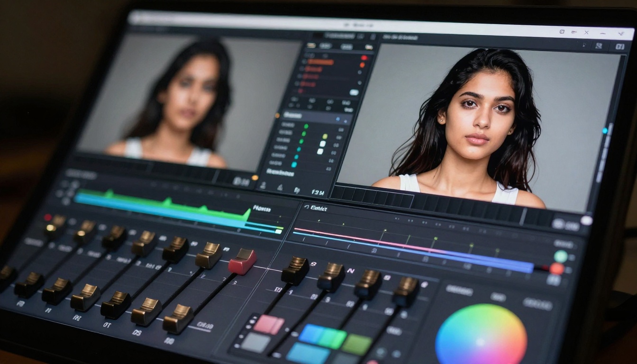Click the cyan dot on the right-edge slider

(605, 130)
